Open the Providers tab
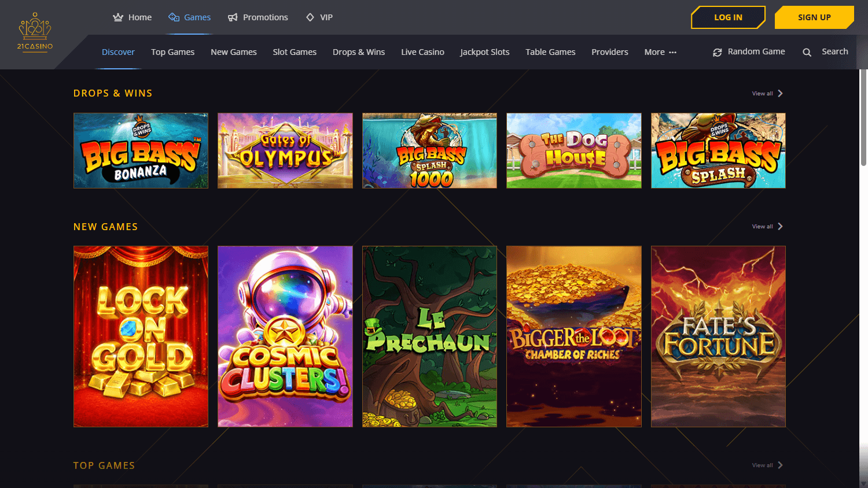 click(x=610, y=52)
